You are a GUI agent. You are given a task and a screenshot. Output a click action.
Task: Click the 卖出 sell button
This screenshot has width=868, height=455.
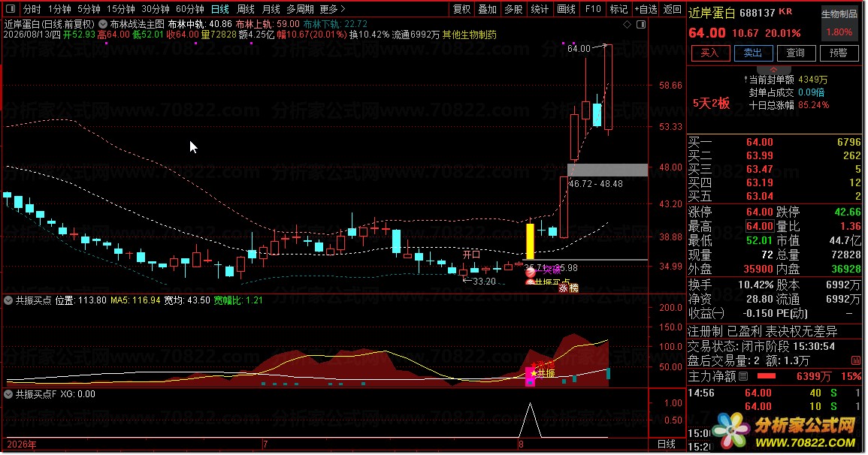pos(753,53)
